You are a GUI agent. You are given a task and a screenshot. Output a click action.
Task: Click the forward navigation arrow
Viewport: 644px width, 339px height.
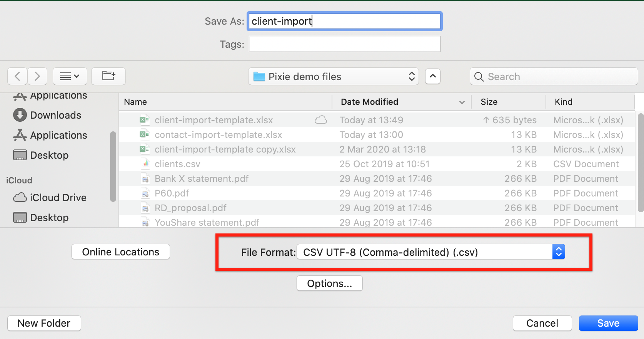point(37,76)
